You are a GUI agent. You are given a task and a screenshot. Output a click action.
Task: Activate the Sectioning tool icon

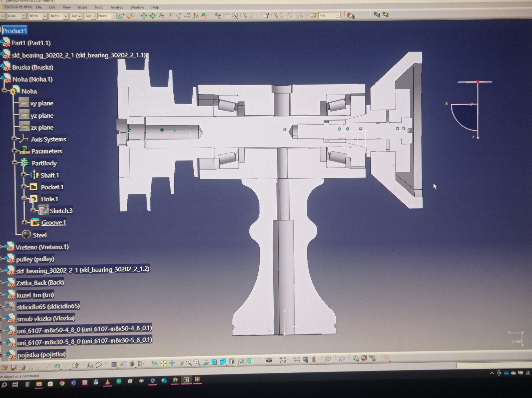point(364,358)
